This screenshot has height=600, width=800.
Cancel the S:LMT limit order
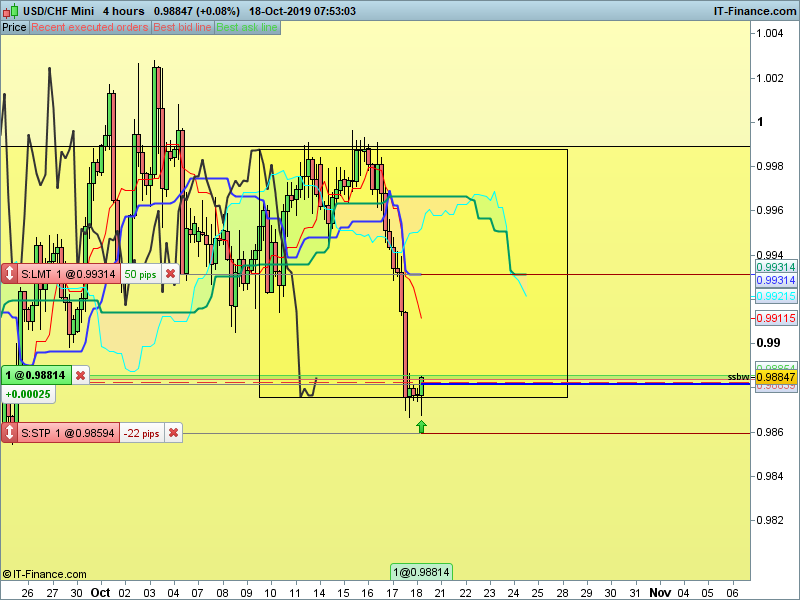coord(170,274)
